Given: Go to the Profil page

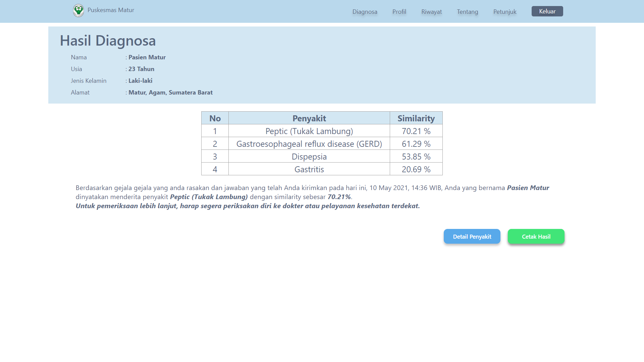Looking at the screenshot, I should tap(399, 12).
